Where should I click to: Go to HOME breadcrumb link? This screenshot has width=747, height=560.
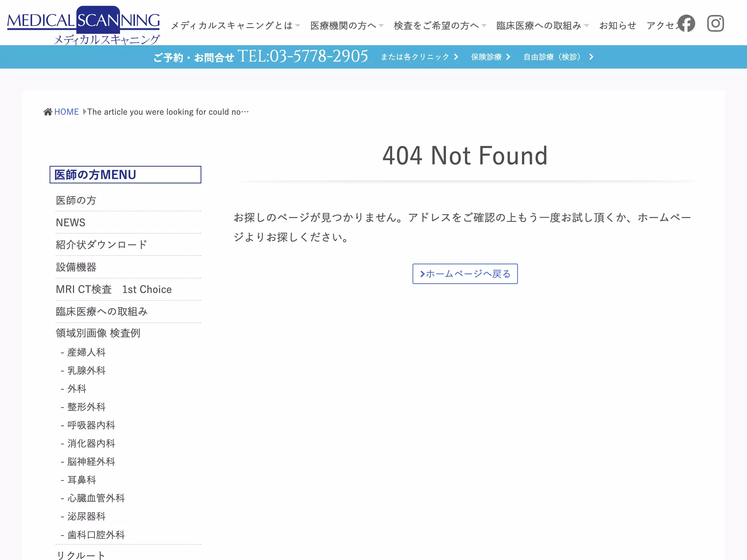[x=66, y=112]
